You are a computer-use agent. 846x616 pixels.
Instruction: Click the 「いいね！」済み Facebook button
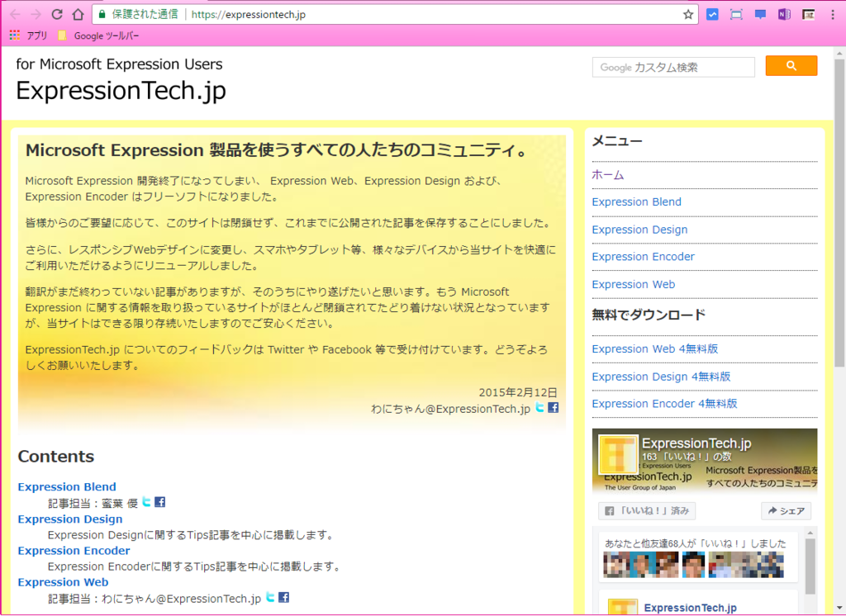click(x=646, y=511)
